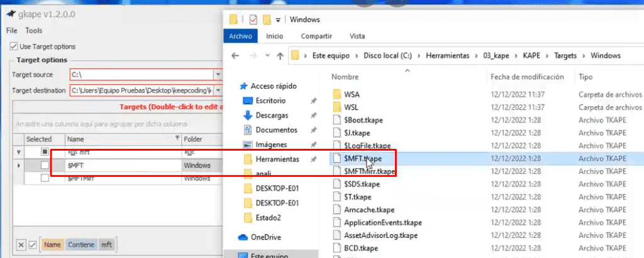Image resolution: width=644 pixels, height=258 pixels.
Task: Select the $J.tkape file
Action: [357, 133]
